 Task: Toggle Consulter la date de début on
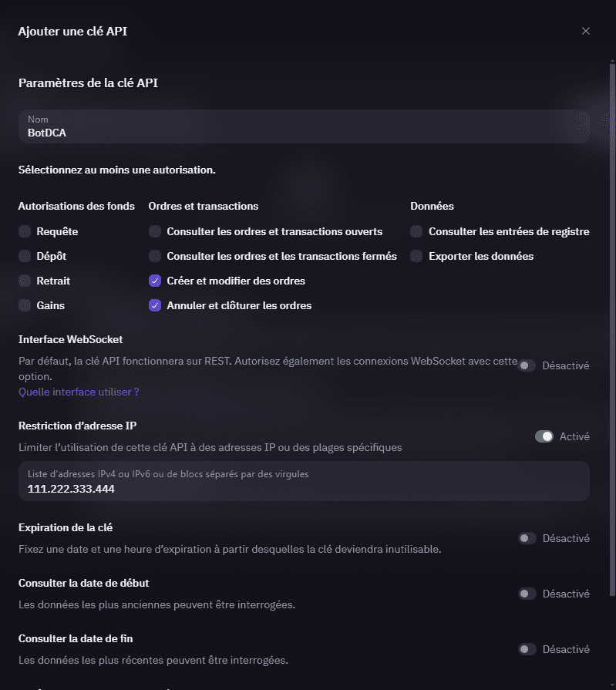point(527,594)
